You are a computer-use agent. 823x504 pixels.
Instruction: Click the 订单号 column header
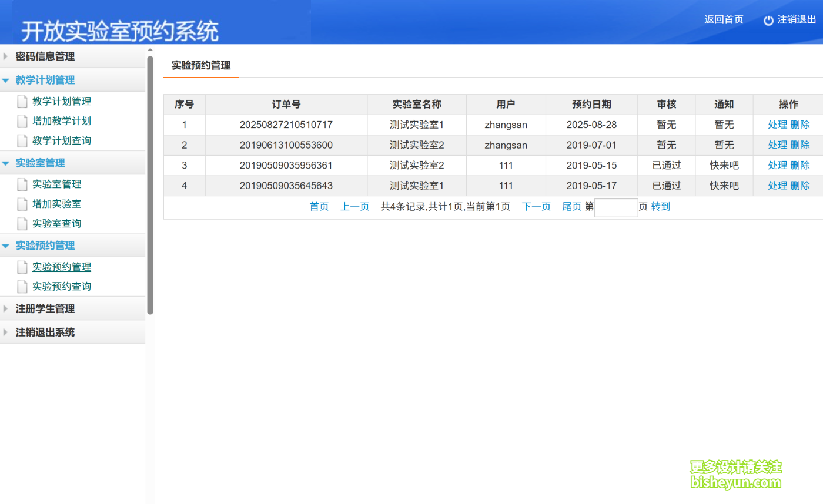coord(286,105)
